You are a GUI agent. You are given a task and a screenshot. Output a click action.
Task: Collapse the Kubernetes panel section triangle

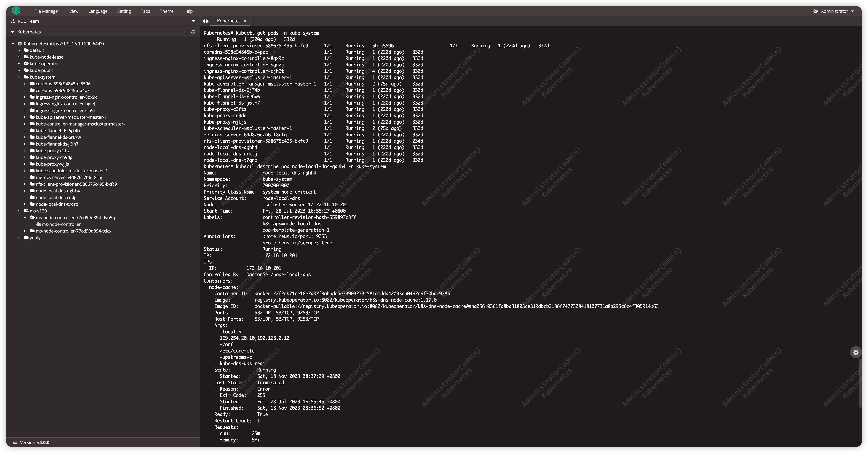(13, 32)
